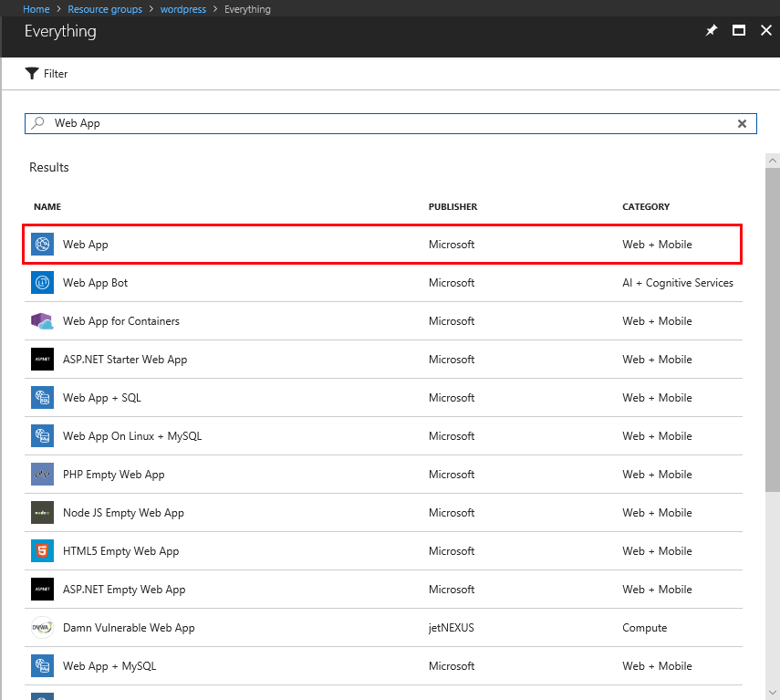Clear the search box with X
The image size is (780, 700).
742,123
